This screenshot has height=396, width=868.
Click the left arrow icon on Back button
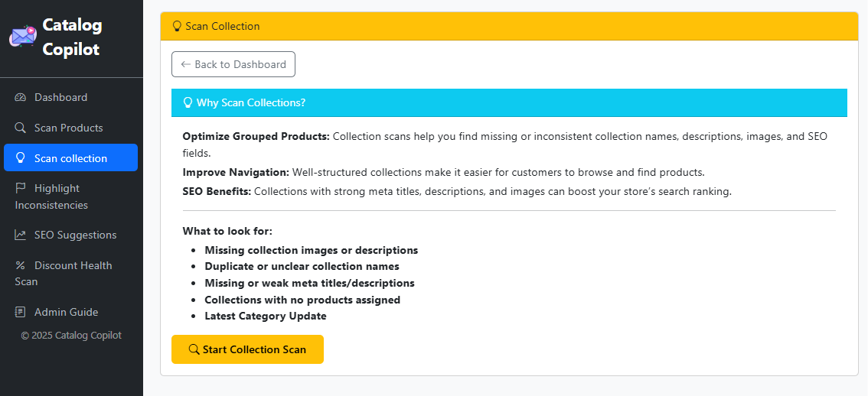[x=185, y=64]
